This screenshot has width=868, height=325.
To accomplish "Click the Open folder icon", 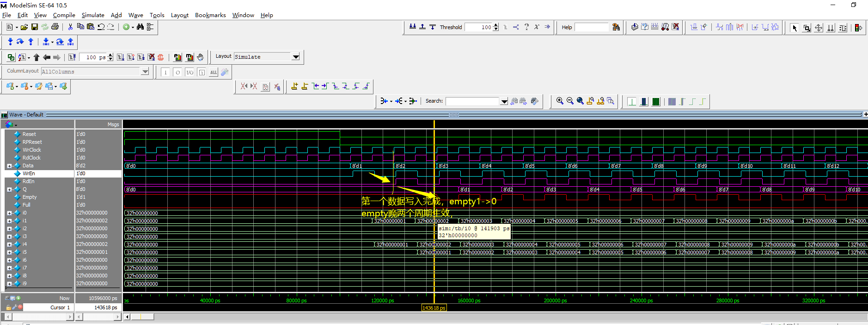I will (x=24, y=27).
